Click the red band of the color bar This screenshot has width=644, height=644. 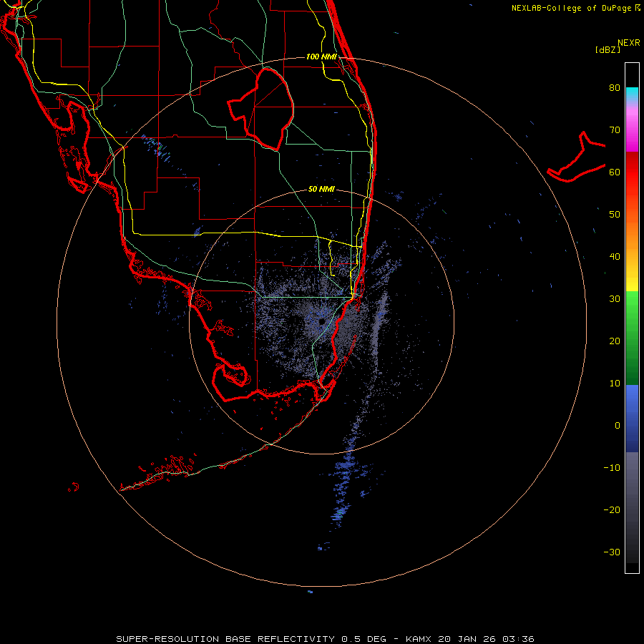[632, 172]
